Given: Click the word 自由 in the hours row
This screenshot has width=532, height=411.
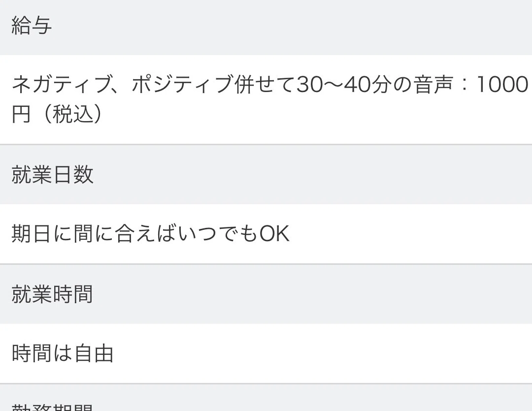Looking at the screenshot, I should click(x=93, y=353).
